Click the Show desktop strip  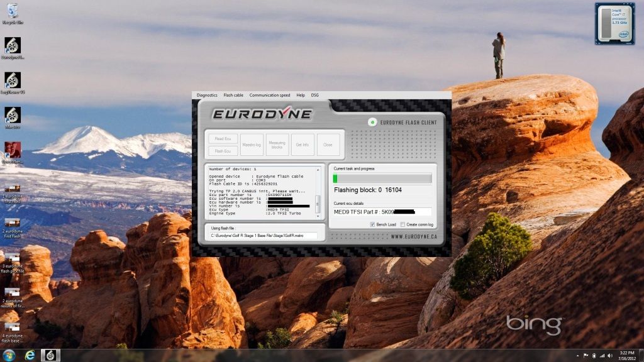click(641, 356)
